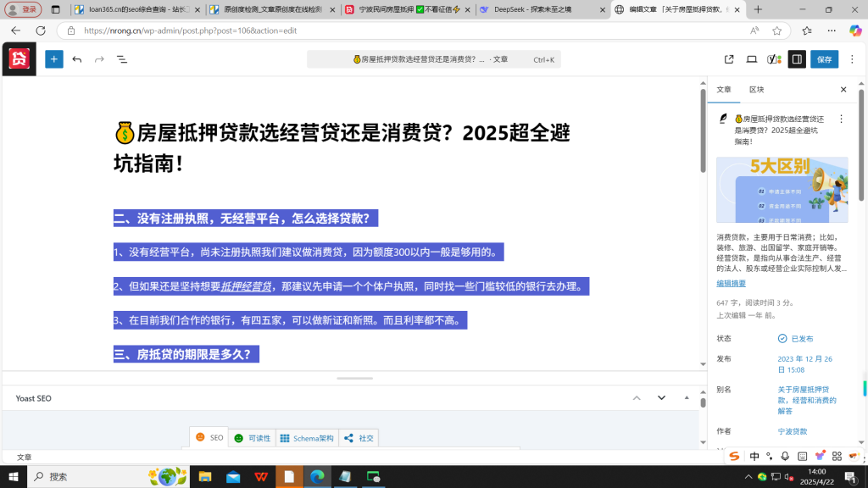Click the 保存 save button
The image size is (868, 488).
tap(824, 59)
